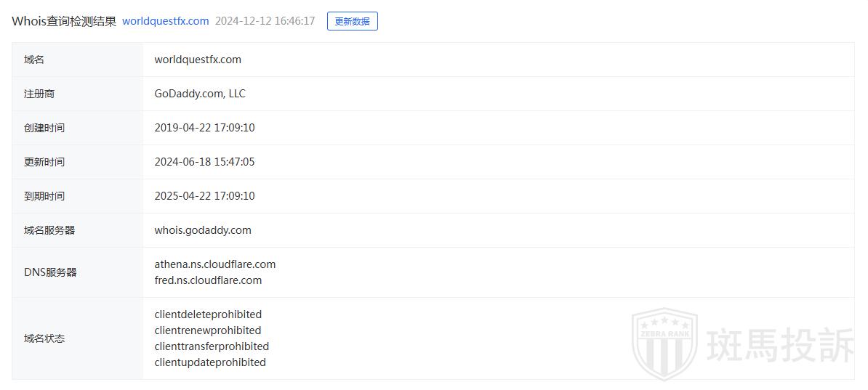Screen dimensions: 868x390
Task: Open the worldquestfx.com header link
Action: click(165, 21)
